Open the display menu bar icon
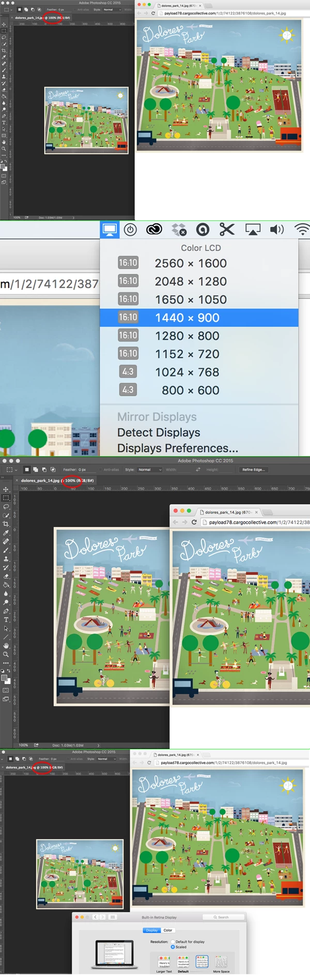Viewport: 310px width, 980px height. point(110,230)
